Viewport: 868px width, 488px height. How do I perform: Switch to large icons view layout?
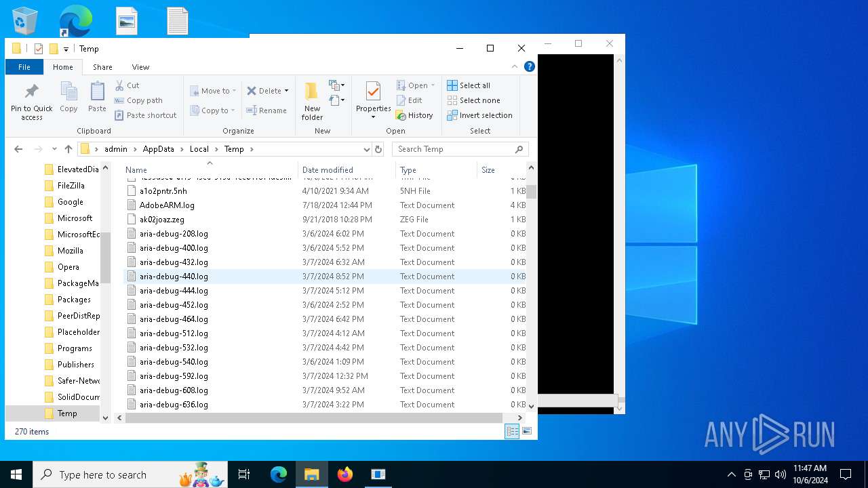pyautogui.click(x=526, y=431)
